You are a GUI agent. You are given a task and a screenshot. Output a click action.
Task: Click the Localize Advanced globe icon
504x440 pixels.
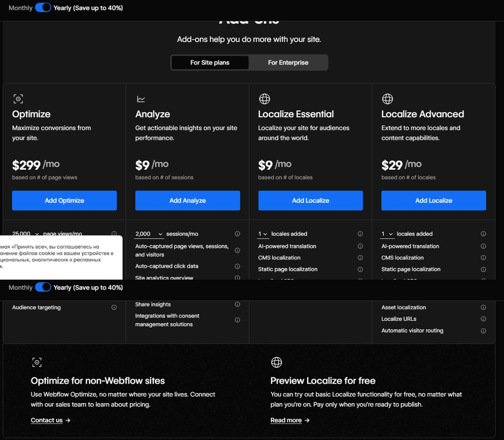[x=387, y=99]
